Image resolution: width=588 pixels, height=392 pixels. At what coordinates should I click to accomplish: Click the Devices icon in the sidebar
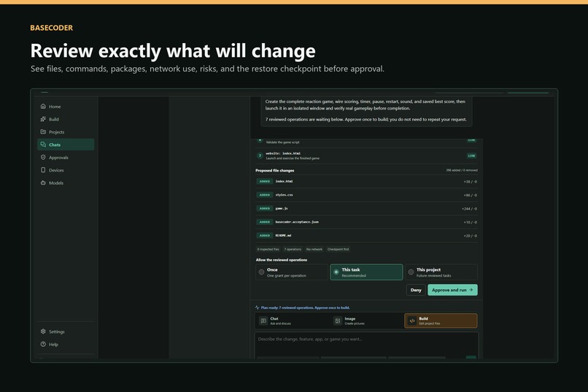(x=43, y=170)
